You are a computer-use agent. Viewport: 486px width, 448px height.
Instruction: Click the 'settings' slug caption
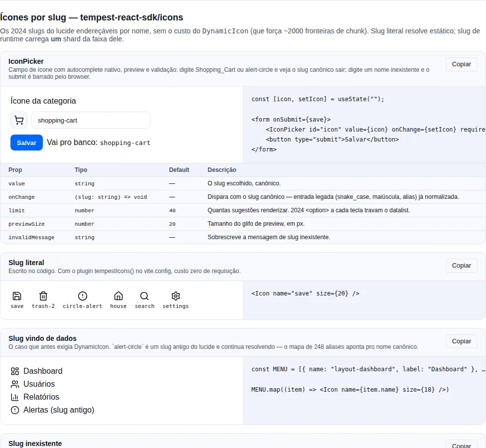click(175, 306)
